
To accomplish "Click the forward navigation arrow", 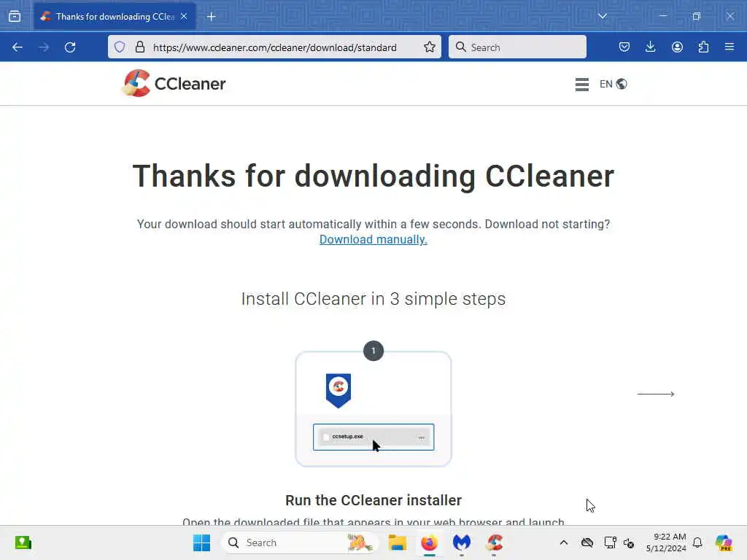I will tap(44, 47).
